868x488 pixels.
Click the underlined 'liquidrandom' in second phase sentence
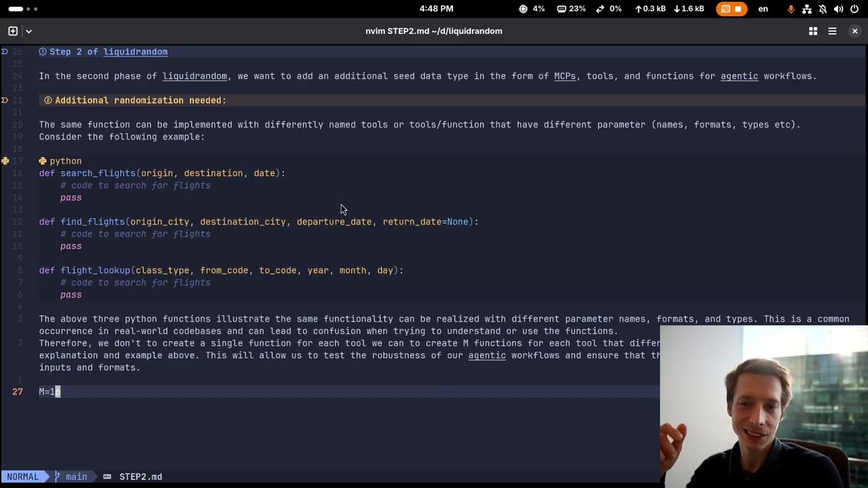coord(195,76)
